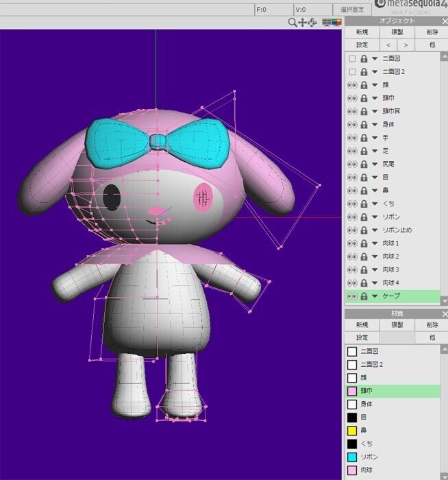This screenshot has height=480, width=448.
Task: Collapse the 頭巾耳 object arrow
Action: (x=375, y=111)
